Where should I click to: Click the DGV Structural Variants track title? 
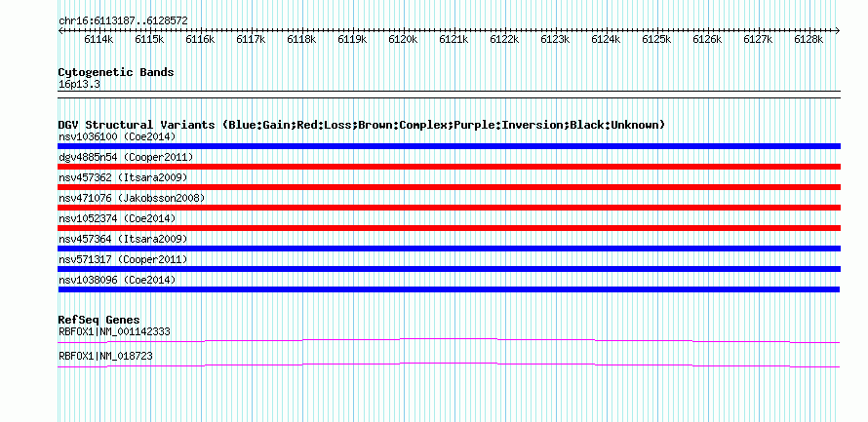(x=362, y=125)
